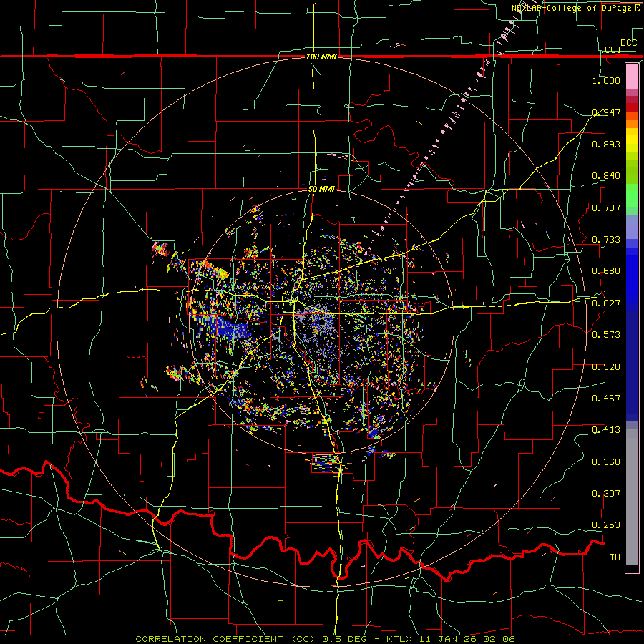Screen dimensions: 644x644
Task: Pick the pink segment atop the color bar
Action: coord(632,76)
